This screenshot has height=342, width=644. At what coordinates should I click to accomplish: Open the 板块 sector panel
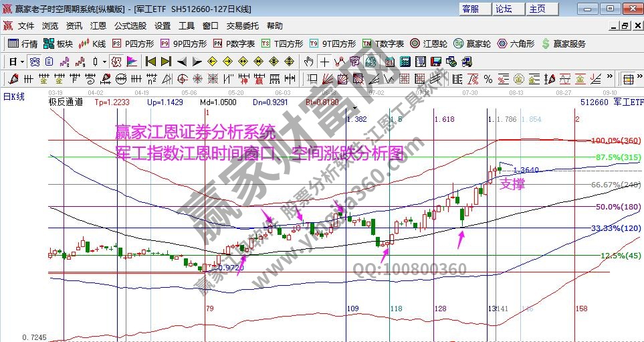coord(58,44)
